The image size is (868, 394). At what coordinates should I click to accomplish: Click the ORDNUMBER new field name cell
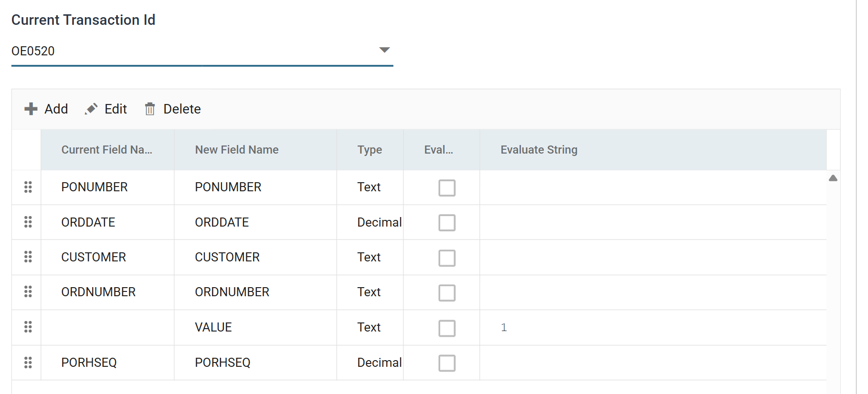255,292
